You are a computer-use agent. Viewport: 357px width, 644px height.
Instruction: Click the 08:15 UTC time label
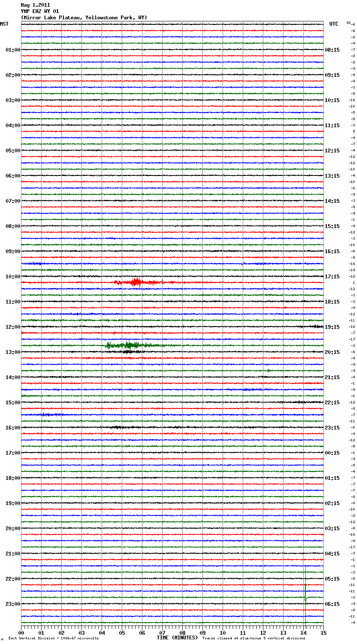(x=332, y=50)
